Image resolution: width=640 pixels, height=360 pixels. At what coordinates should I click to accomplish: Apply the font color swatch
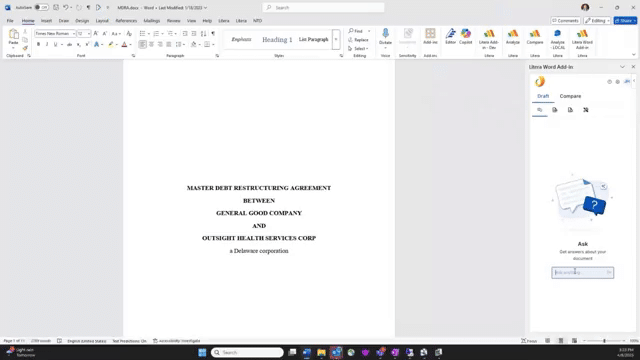tap(124, 44)
